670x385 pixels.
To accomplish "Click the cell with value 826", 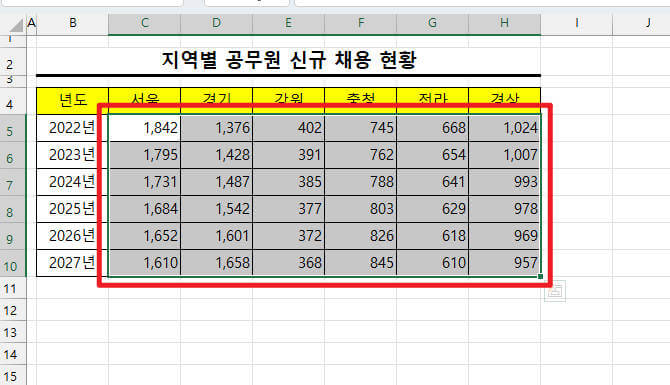I will coord(361,236).
